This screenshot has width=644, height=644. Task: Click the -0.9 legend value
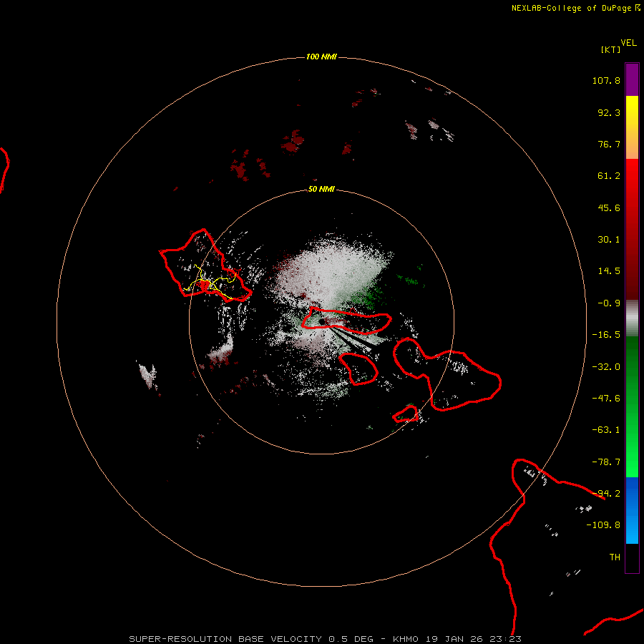pos(609,303)
